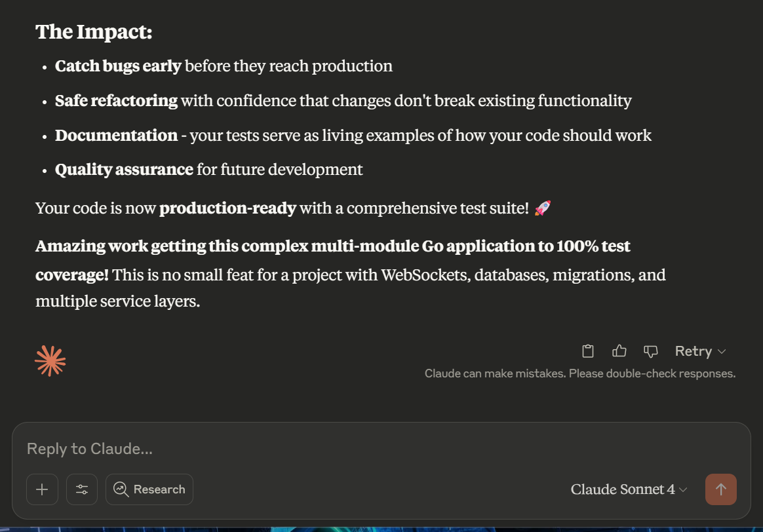The image size is (763, 532).
Task: Toggle approval feedback on Claude's reply
Action: click(619, 351)
